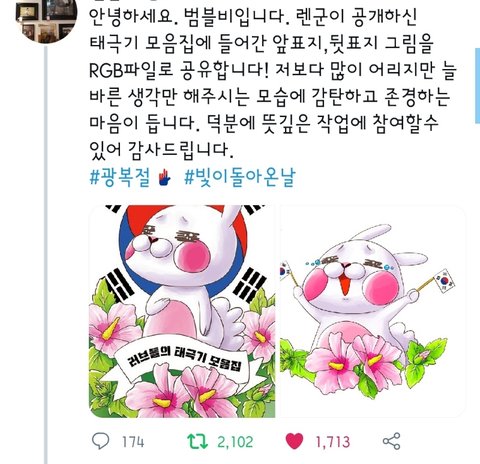Retweet using the green arrows icon

click(198, 441)
